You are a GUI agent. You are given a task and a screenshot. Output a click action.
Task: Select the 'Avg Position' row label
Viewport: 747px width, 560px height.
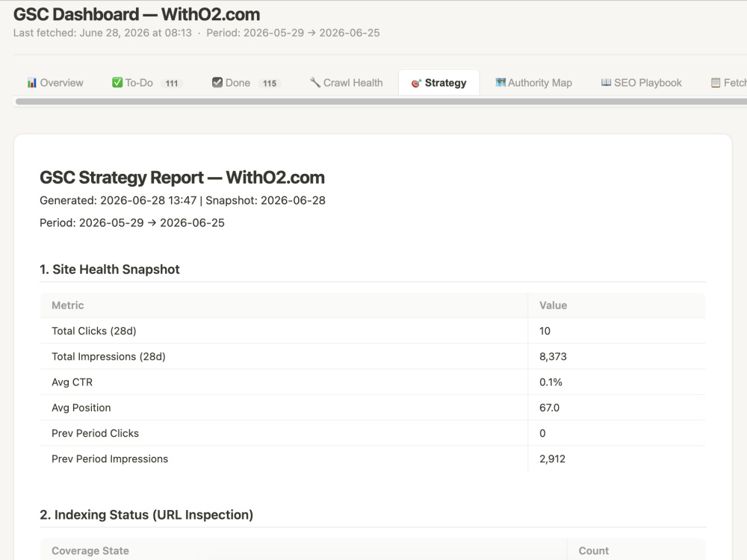tap(81, 408)
